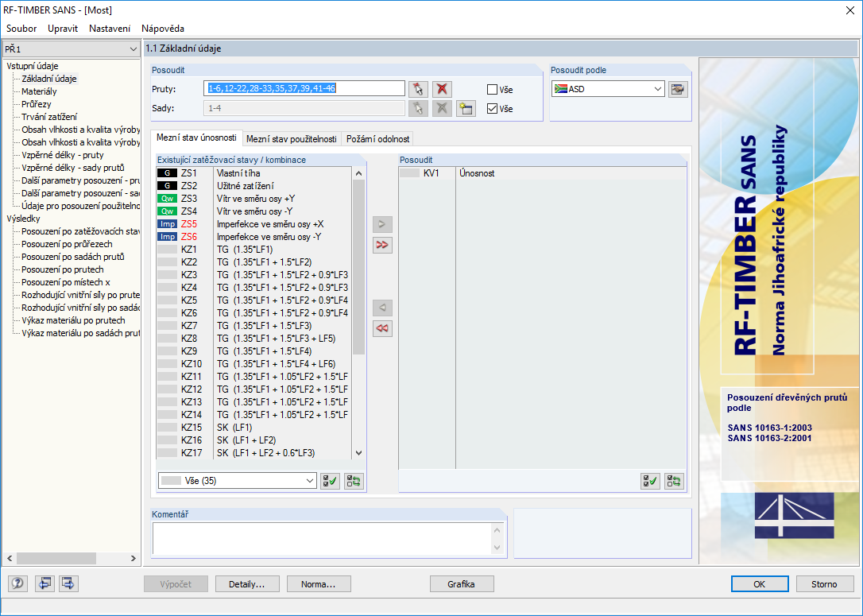Expand the Vše (35) filter dropdown
This screenshot has height=616, width=863.
pos(238,481)
